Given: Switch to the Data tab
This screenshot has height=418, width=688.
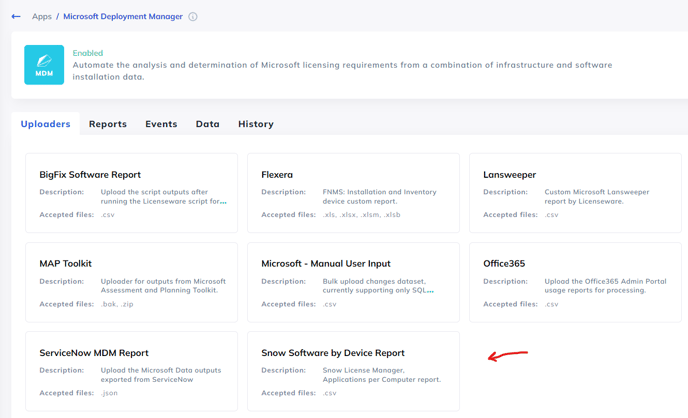Looking at the screenshot, I should (208, 124).
